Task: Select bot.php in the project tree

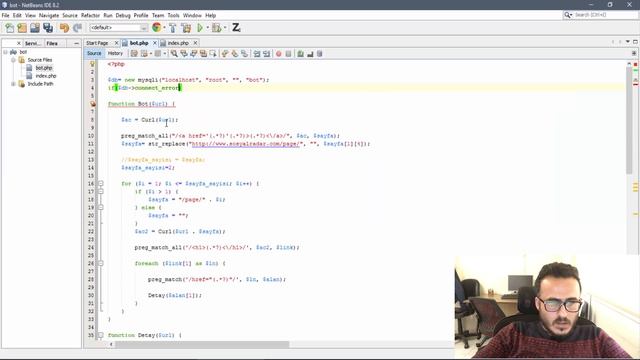Action: (x=44, y=68)
